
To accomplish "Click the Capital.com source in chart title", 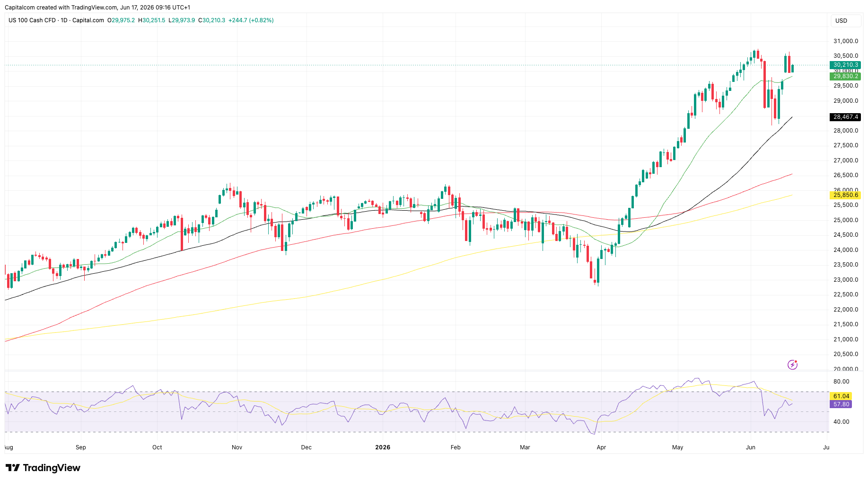I will 88,20.
